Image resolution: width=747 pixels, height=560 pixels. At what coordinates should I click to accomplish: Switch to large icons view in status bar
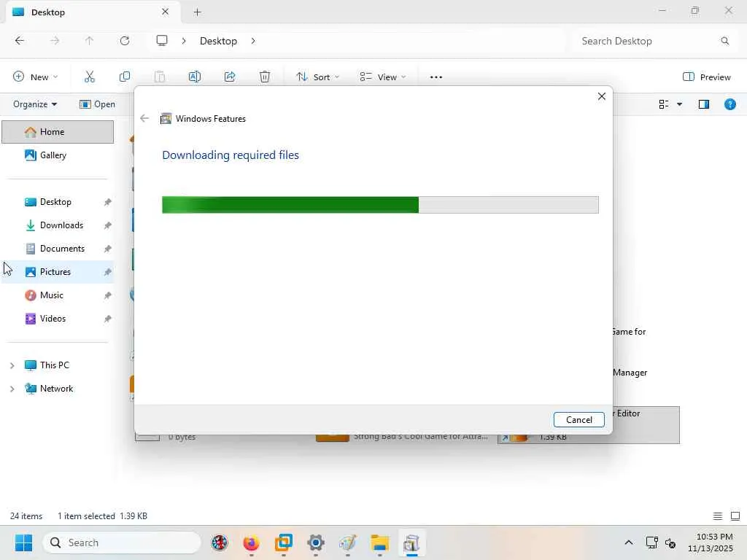(x=735, y=516)
